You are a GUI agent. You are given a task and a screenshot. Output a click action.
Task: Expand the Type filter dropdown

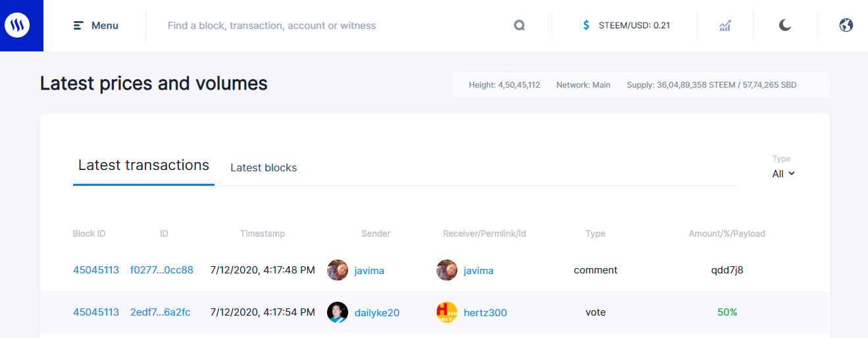pos(783,174)
